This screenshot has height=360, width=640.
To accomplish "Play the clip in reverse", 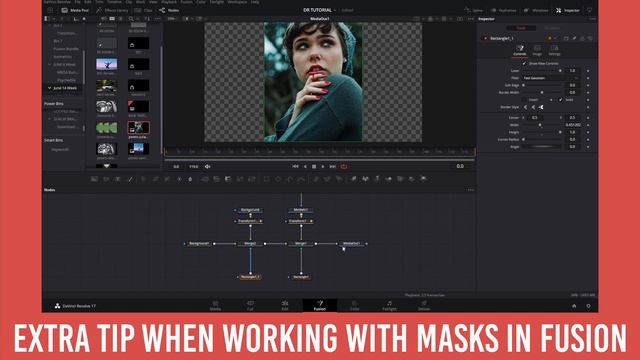I will click(304, 167).
